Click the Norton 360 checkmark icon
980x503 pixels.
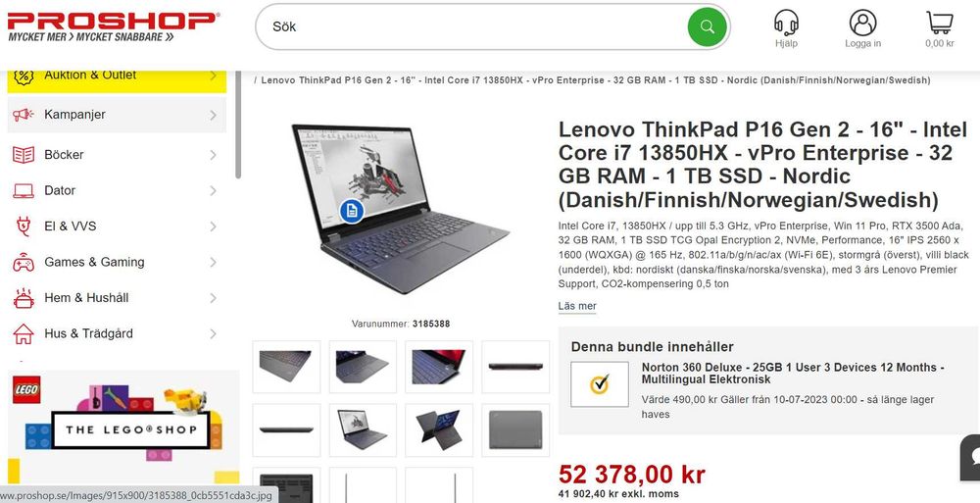[x=600, y=384]
